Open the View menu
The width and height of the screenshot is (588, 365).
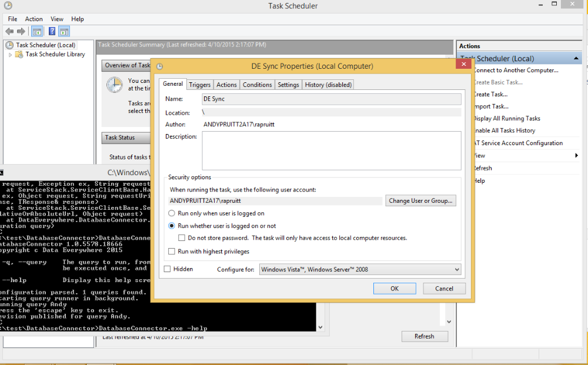[x=57, y=19]
